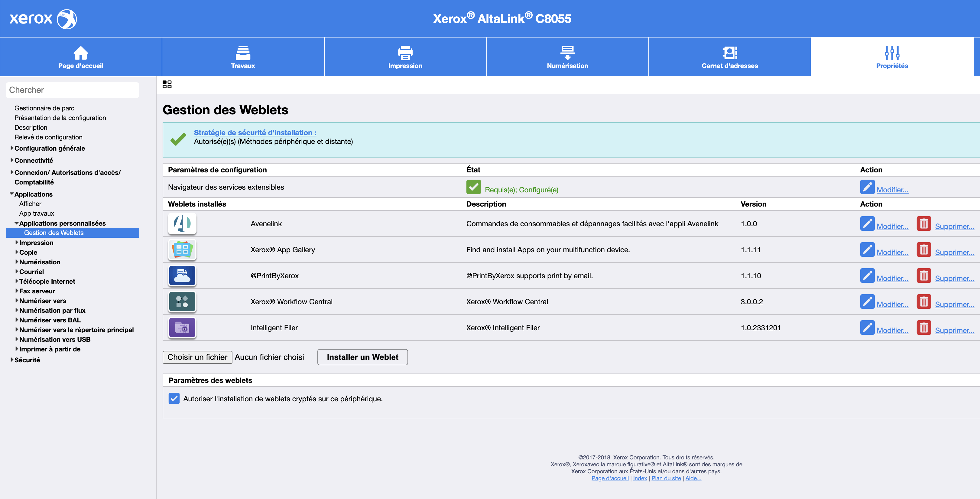Viewport: 980px width, 499px height.
Task: Go to the Page d'accueil tab
Action: (81, 57)
